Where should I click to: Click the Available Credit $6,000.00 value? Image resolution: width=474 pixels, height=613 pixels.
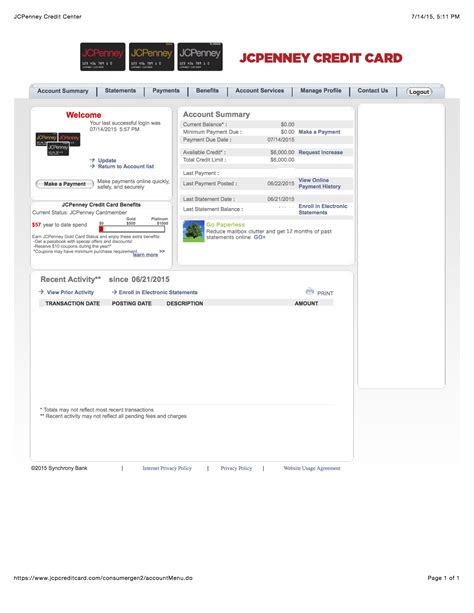(x=282, y=152)
